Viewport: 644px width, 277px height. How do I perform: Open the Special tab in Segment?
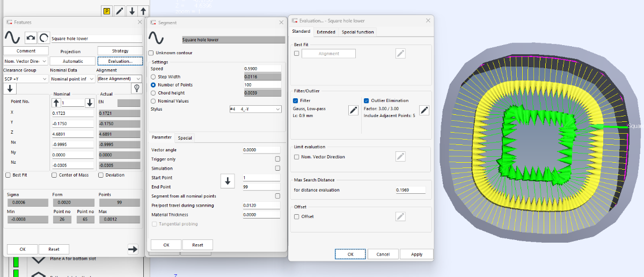click(185, 138)
